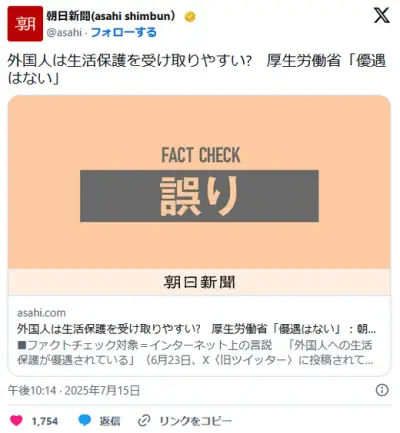Click リンクをコピー to copy link
400x433 pixels.
click(x=195, y=421)
